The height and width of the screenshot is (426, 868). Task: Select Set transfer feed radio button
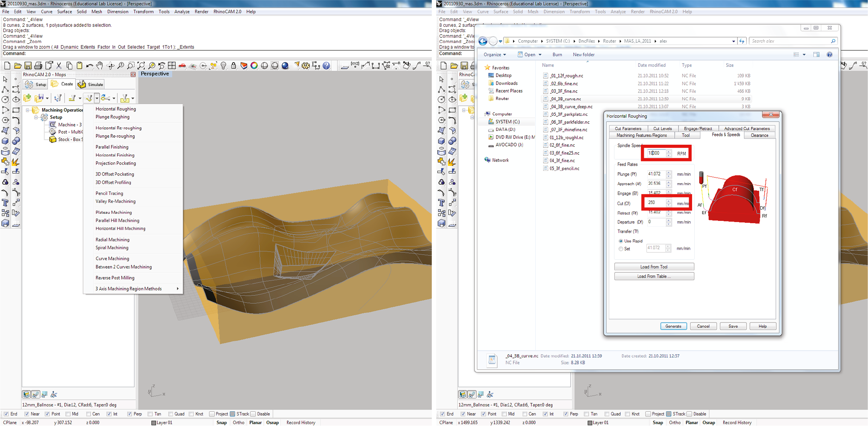tap(621, 249)
